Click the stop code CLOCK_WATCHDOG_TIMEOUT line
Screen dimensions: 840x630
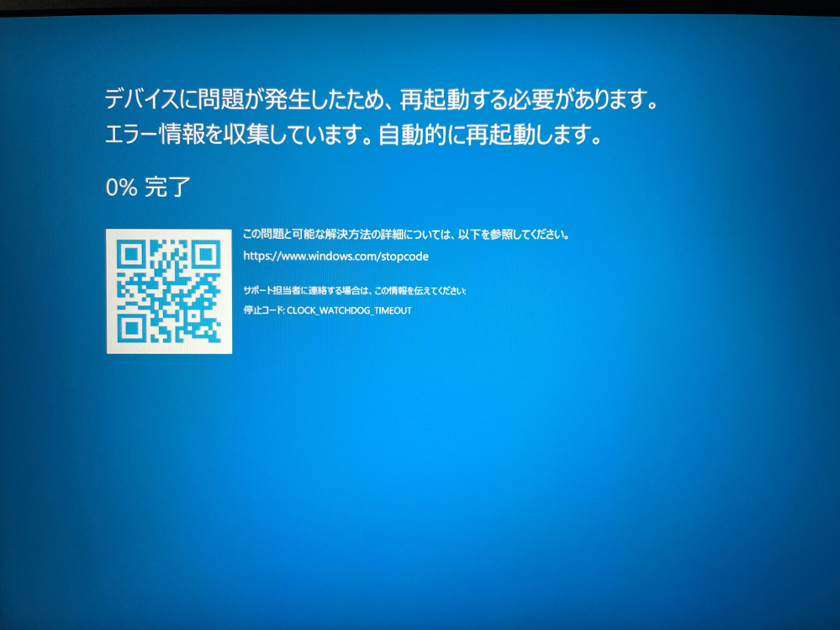[x=327, y=310]
